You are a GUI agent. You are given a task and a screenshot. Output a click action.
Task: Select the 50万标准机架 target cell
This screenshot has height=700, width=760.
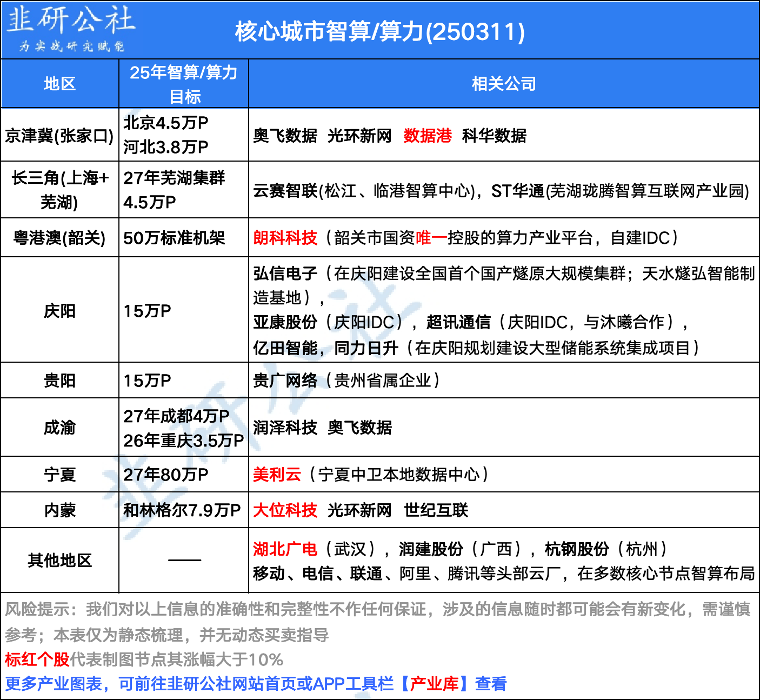click(174, 238)
